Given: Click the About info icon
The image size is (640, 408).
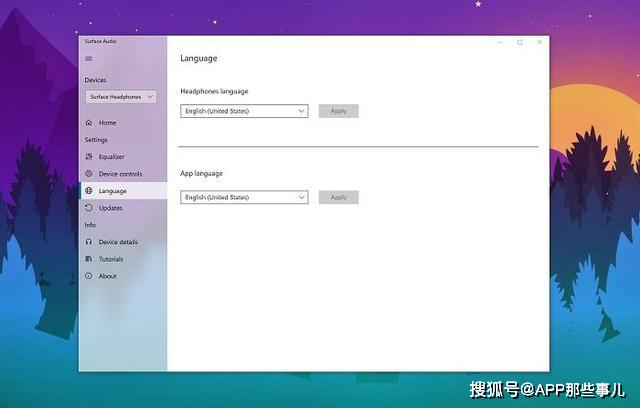Looking at the screenshot, I should coord(89,276).
